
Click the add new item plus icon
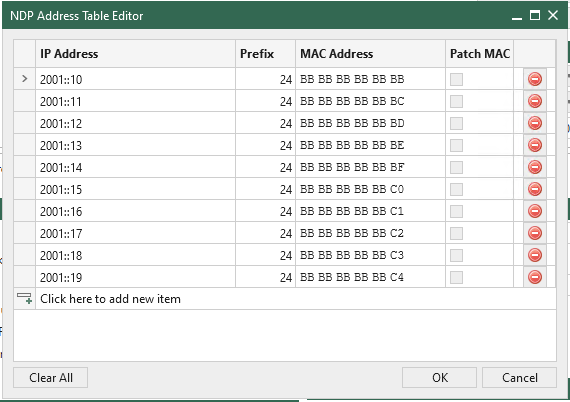(x=24, y=298)
